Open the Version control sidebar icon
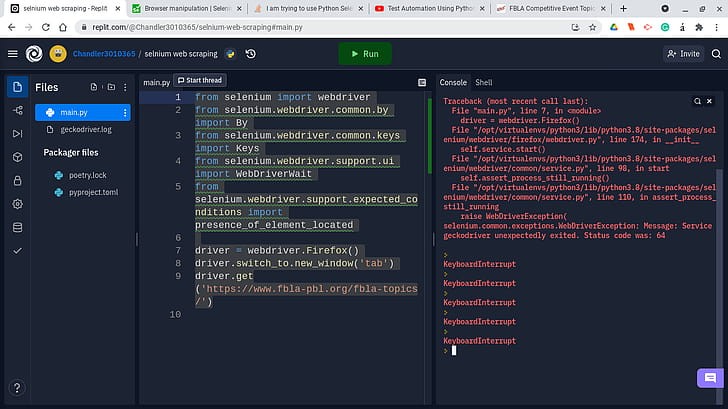This screenshot has width=728, height=409. [x=17, y=110]
